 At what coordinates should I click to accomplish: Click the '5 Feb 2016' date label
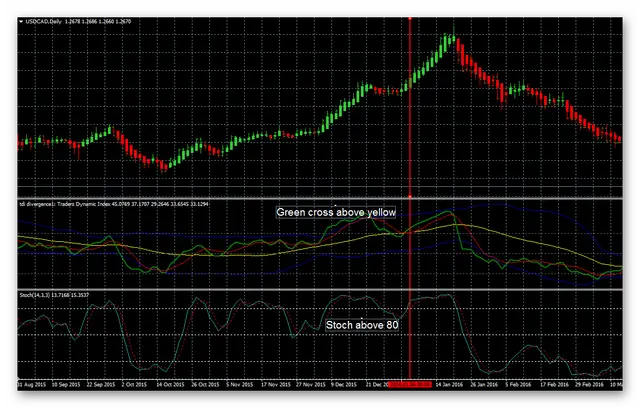(518, 384)
